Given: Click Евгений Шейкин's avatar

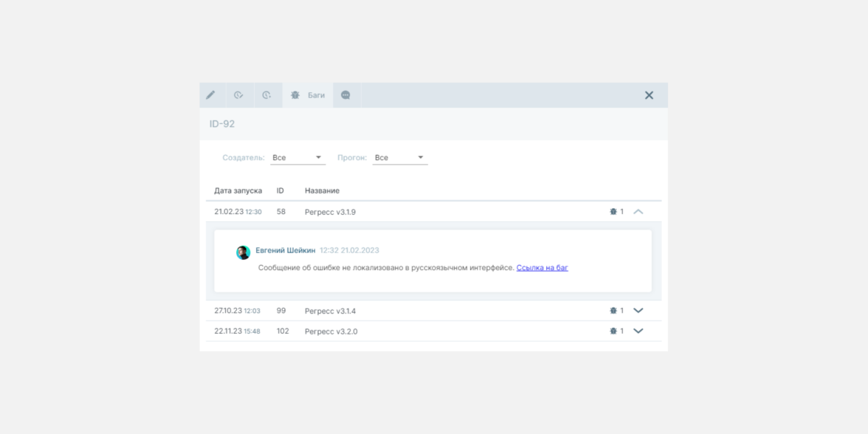Looking at the screenshot, I should coord(243,252).
